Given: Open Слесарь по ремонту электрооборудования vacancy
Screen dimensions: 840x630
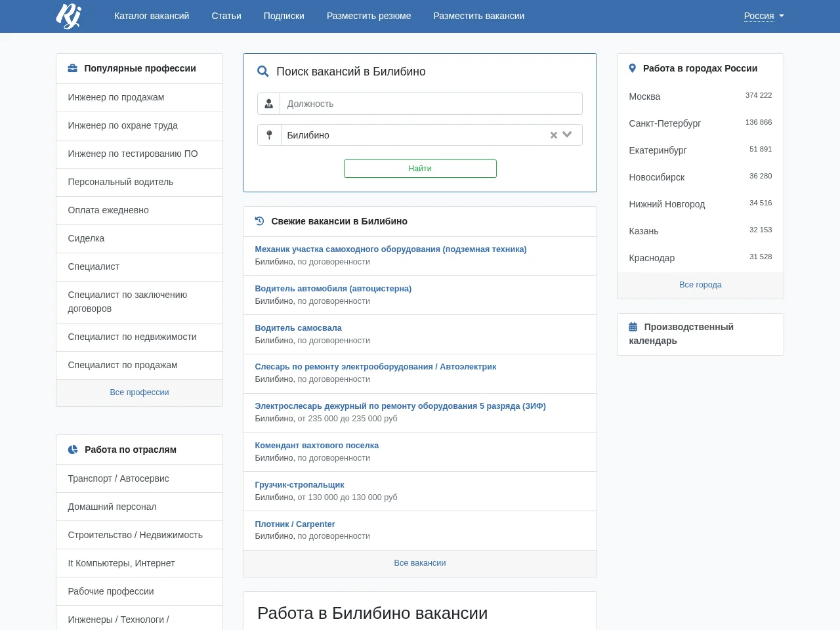Looking at the screenshot, I should coord(376,367).
